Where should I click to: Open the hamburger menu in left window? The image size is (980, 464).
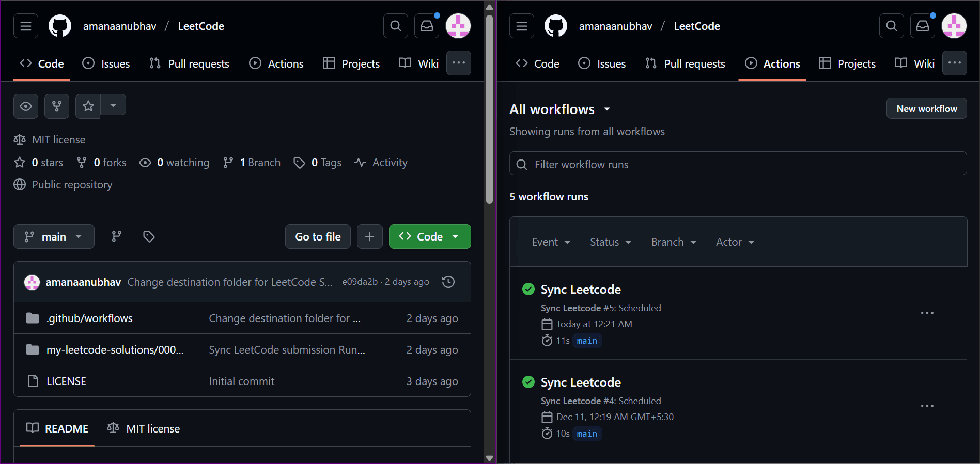[x=26, y=26]
